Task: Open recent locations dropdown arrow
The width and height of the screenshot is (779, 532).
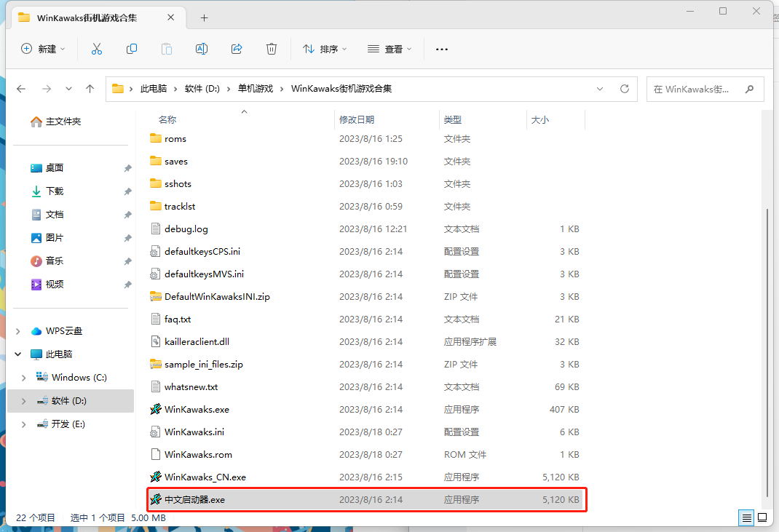Action: point(68,89)
